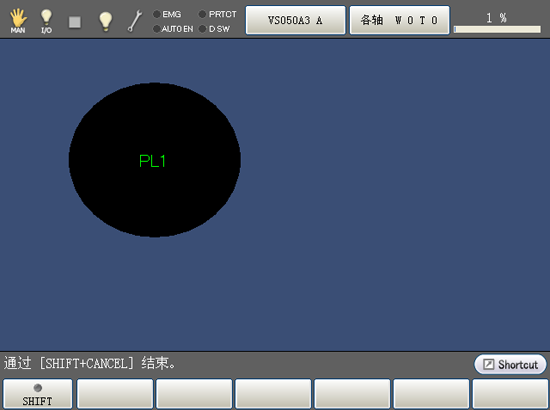Viewport: 550px width, 410px height.
Task: Toggle the SHIFT function key
Action: (38, 394)
